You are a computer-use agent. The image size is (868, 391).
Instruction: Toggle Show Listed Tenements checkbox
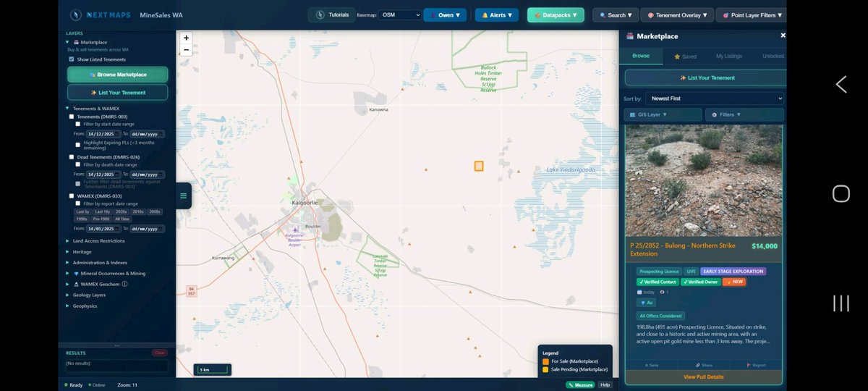click(x=72, y=59)
